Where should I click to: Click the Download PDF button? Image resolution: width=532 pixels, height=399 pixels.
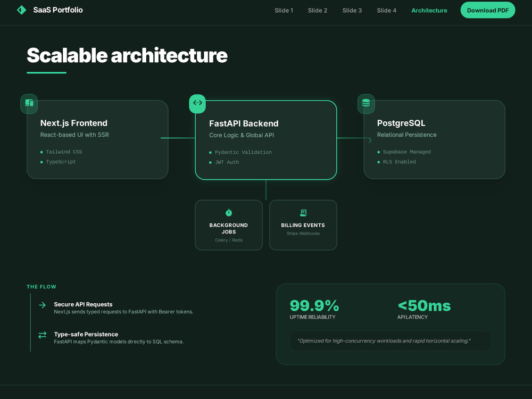(487, 10)
